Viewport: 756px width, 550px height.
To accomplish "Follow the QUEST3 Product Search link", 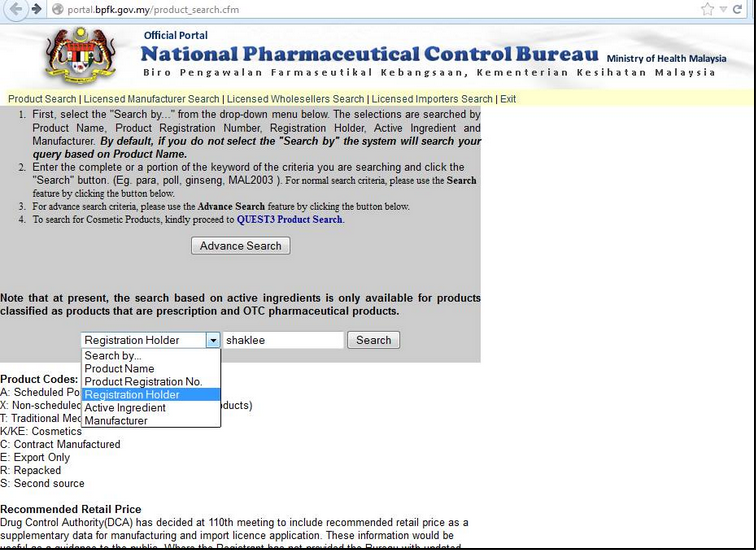I will coord(290,219).
